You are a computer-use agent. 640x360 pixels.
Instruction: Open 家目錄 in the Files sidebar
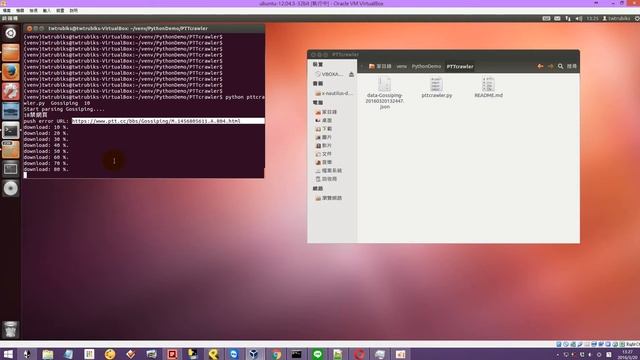tap(326, 112)
